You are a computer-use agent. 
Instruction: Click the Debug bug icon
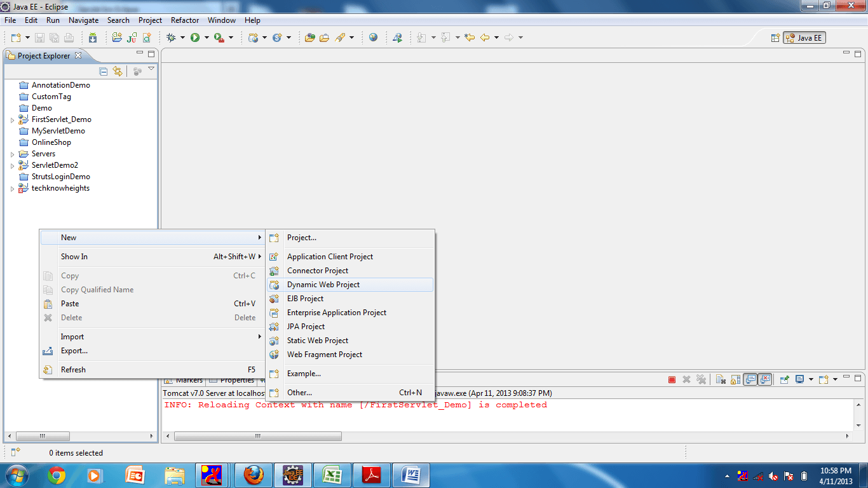171,37
